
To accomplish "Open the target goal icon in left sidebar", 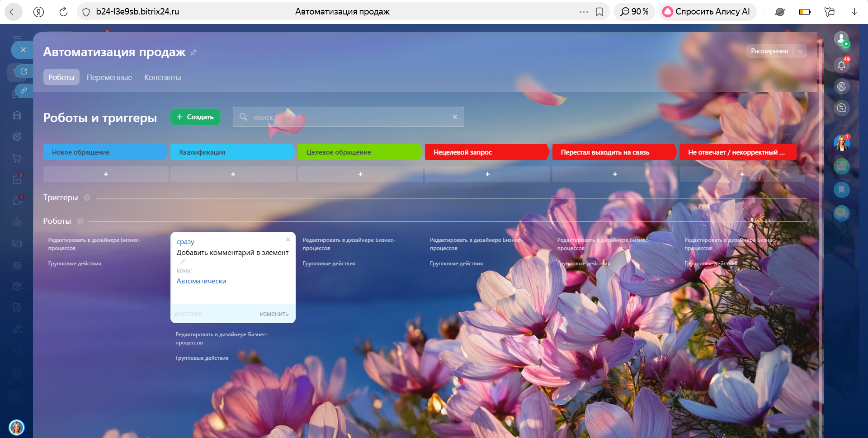I will click(x=17, y=137).
